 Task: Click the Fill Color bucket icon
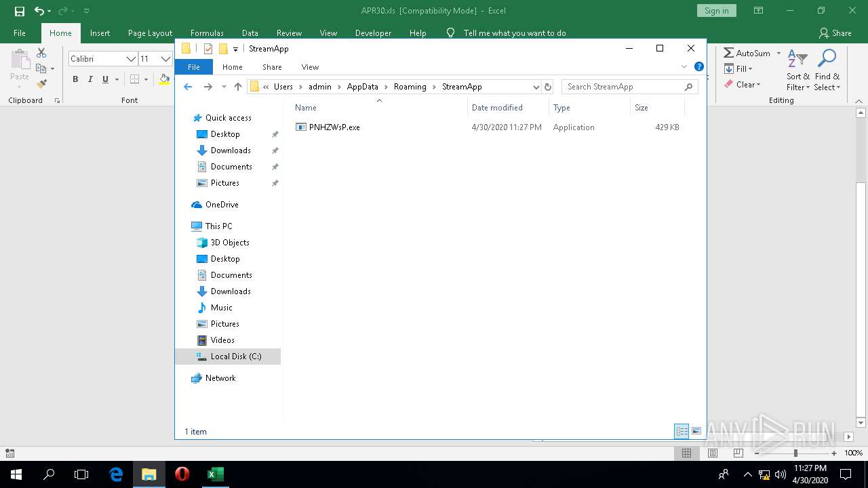pyautogui.click(x=164, y=79)
